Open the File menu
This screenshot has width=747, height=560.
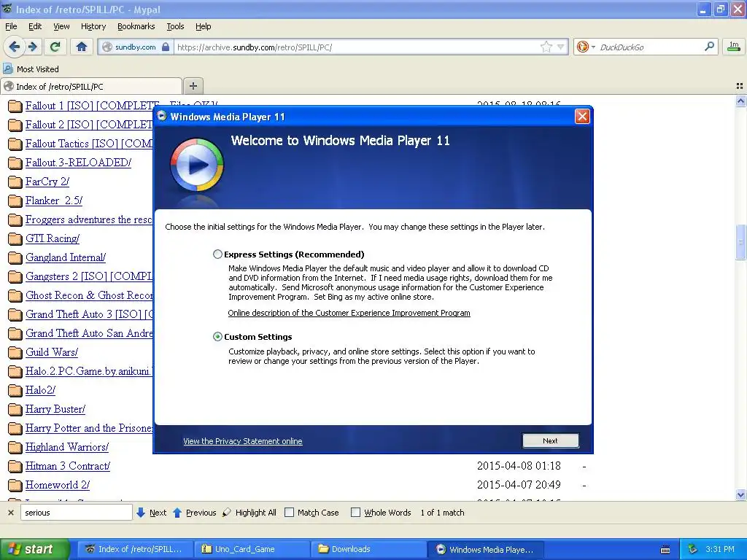point(11,26)
